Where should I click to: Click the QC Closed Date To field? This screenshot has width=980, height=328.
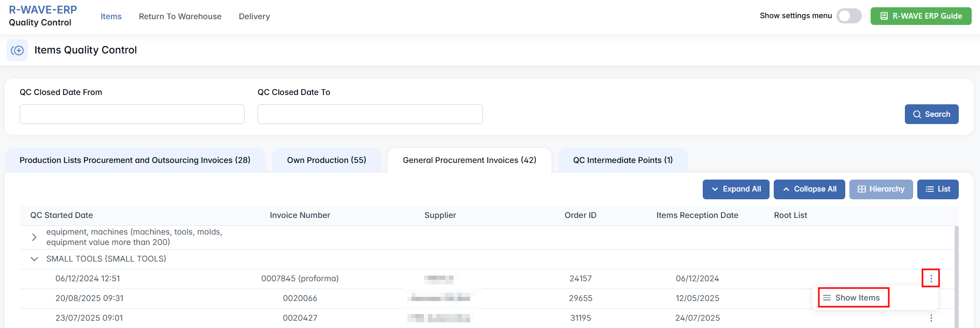370,114
